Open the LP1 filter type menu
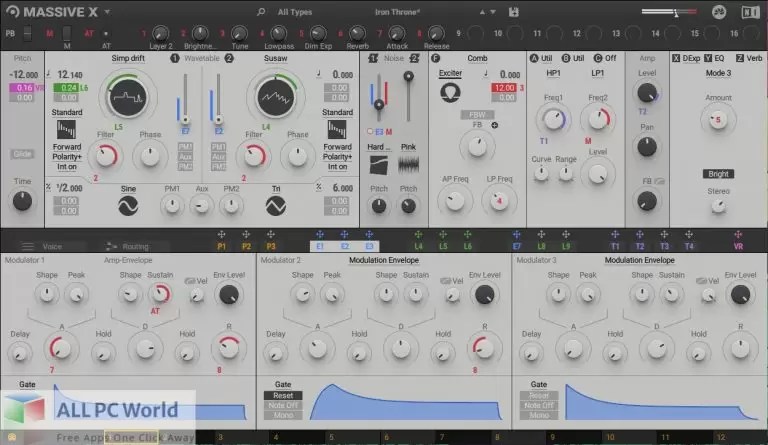 [x=597, y=73]
